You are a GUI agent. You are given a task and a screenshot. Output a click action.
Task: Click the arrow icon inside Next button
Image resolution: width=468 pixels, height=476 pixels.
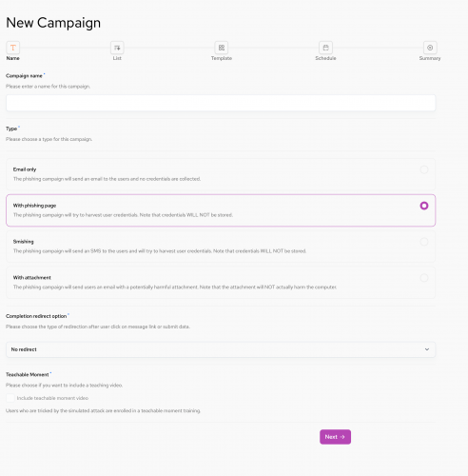(x=342, y=437)
